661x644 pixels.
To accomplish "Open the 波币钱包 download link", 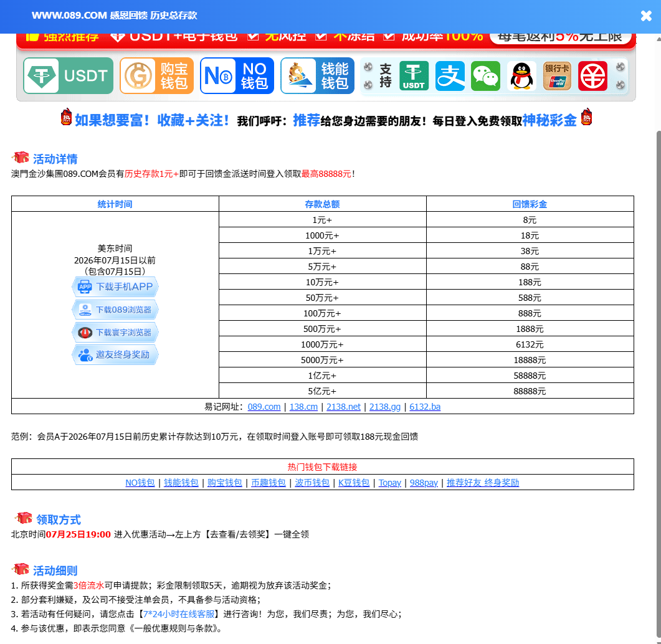I will (x=312, y=483).
